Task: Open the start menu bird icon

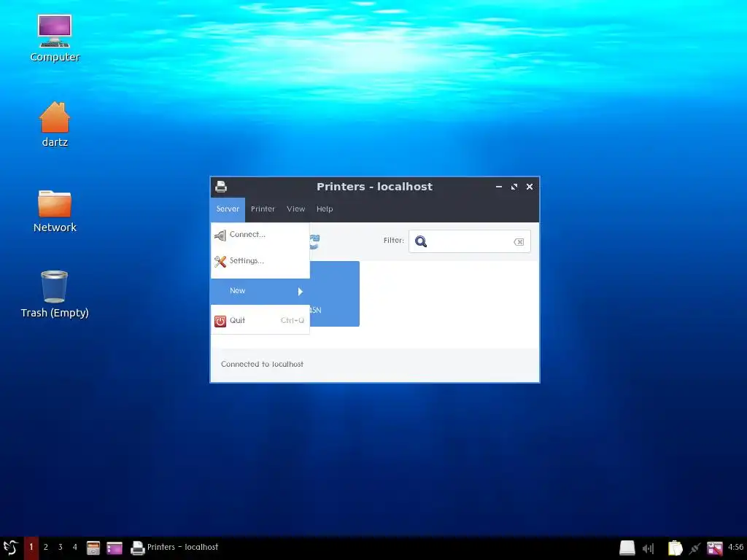Action: [x=10, y=547]
